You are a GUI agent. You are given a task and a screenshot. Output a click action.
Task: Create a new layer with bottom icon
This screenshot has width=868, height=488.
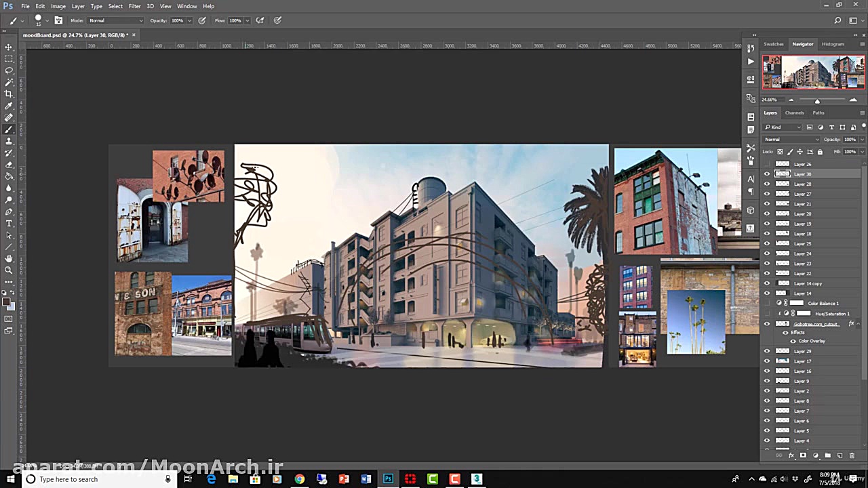pyautogui.click(x=840, y=455)
